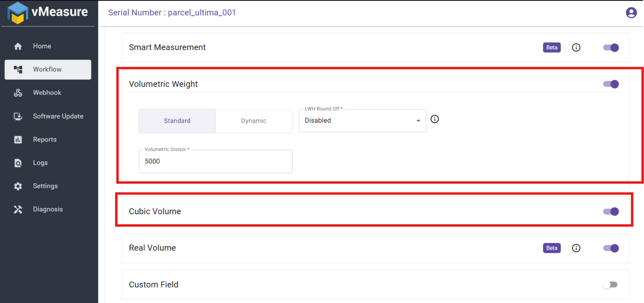Viewport: 644px width, 303px height.
Task: Toggle off Cubic Volume
Action: [611, 211]
